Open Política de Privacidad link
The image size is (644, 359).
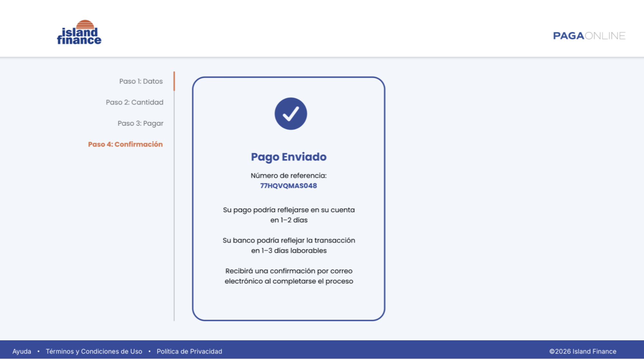(x=189, y=351)
